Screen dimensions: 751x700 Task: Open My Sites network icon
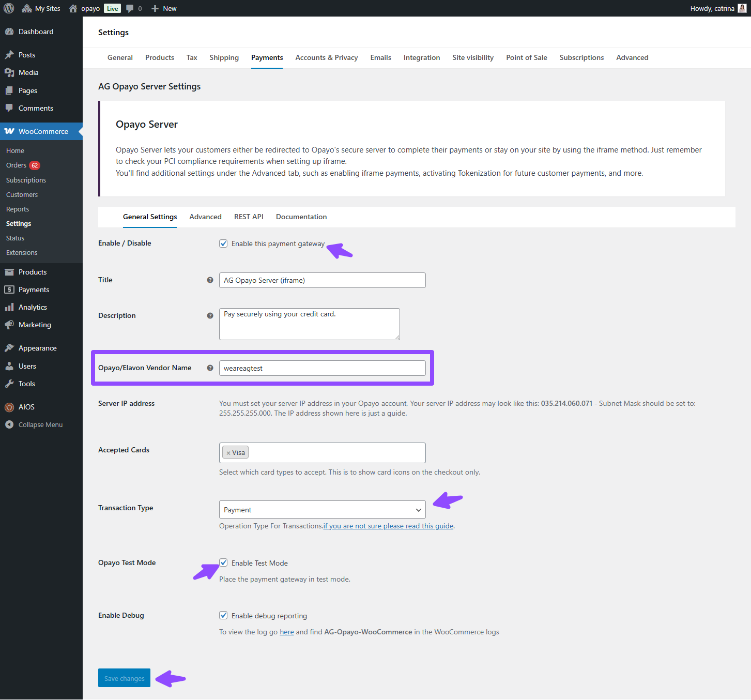(x=27, y=8)
